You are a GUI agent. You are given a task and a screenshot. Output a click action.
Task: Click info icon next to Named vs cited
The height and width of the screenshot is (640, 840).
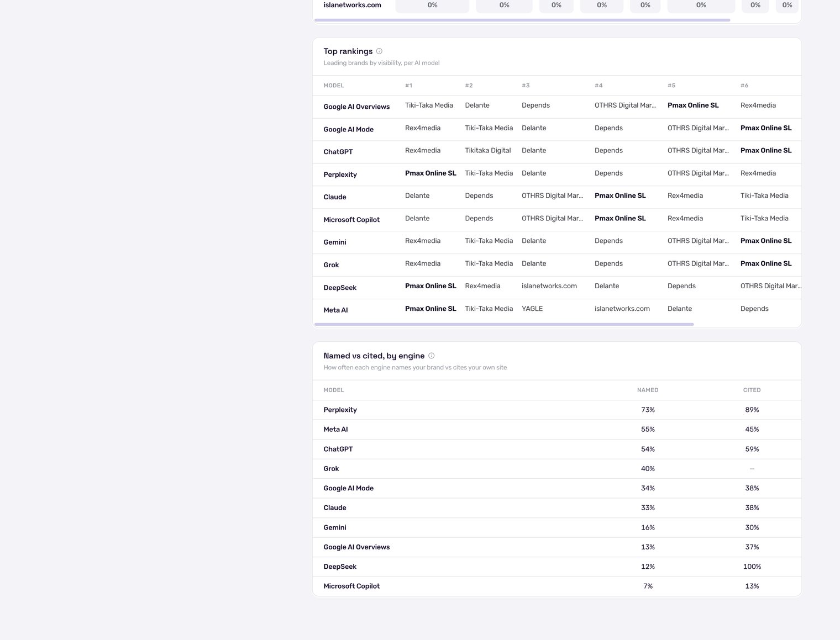(x=432, y=356)
